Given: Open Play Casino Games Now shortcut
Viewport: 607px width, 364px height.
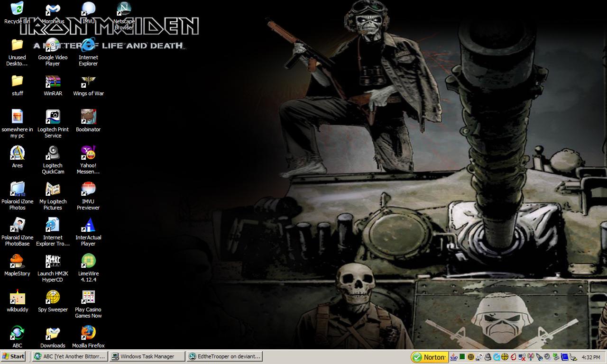Looking at the screenshot, I should pos(88,304).
